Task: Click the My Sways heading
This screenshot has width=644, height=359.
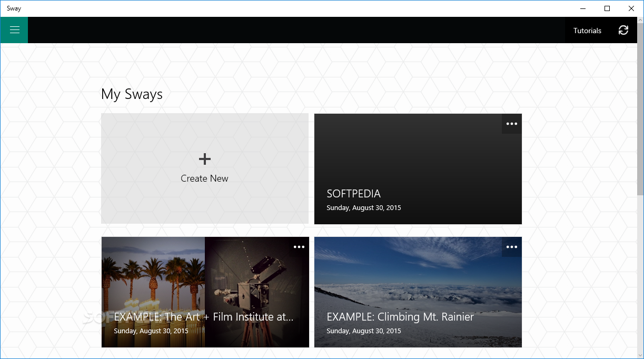Action: click(132, 94)
